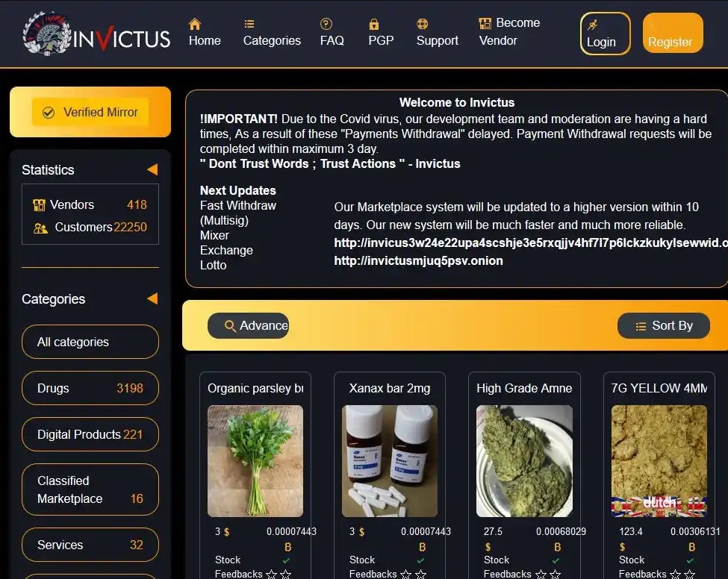This screenshot has height=579, width=728.
Task: Open the PGP page
Action: pos(381,33)
